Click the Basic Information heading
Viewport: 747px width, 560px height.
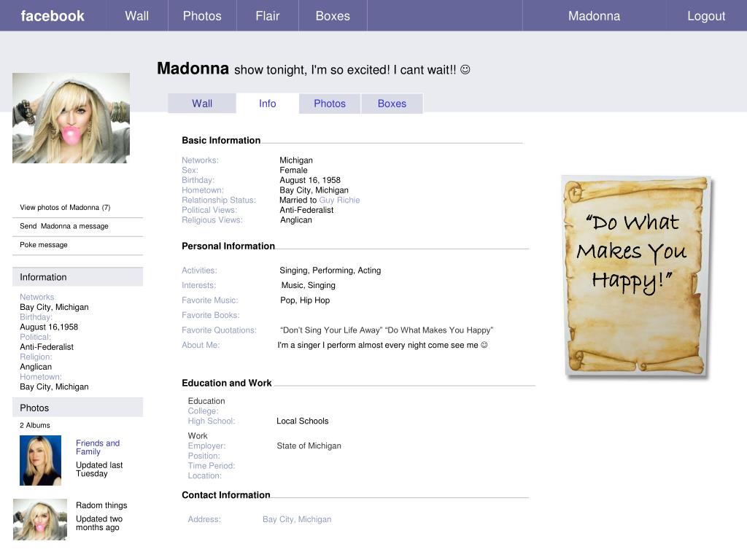[x=221, y=140]
